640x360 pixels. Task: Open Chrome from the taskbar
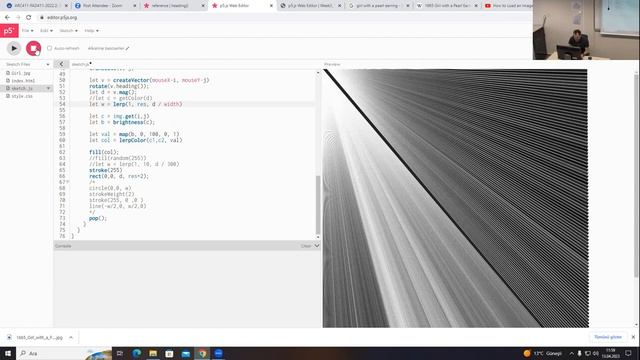pos(202,353)
